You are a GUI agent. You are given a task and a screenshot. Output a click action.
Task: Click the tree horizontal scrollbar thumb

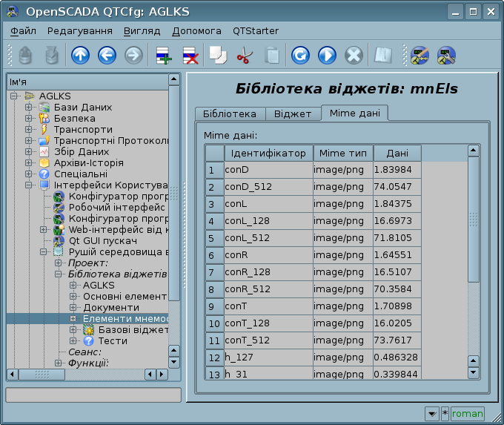tap(42, 374)
